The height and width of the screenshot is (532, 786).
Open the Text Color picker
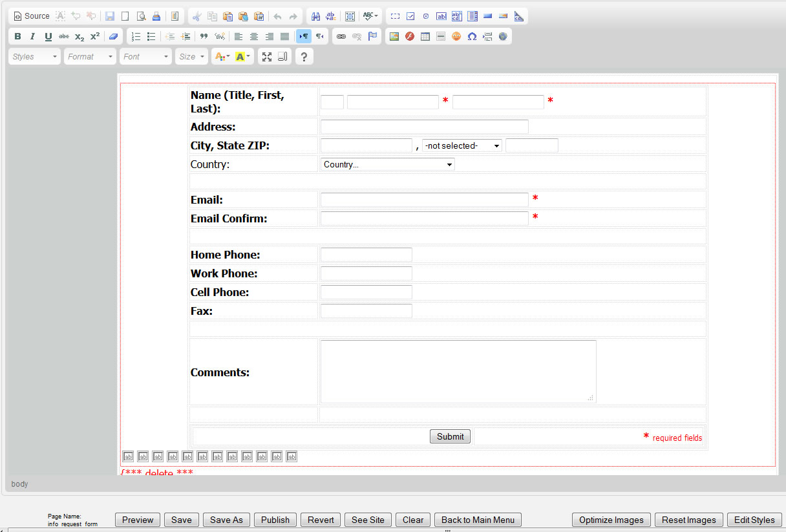(222, 57)
